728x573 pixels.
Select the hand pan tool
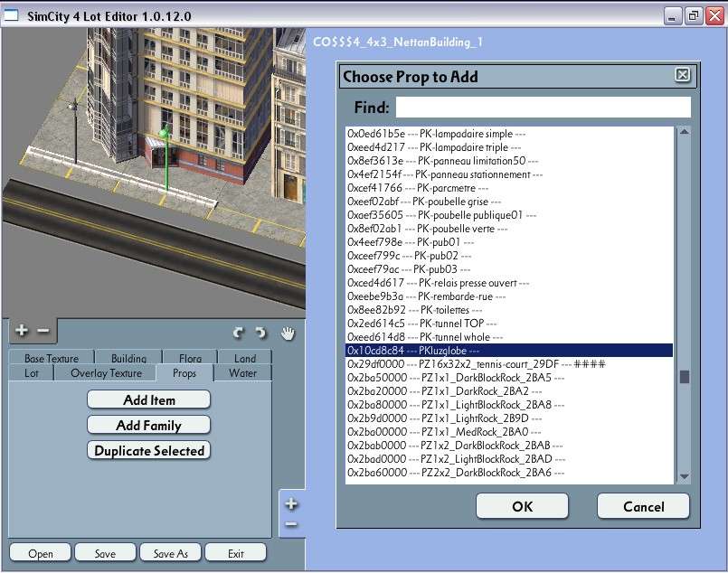[288, 333]
